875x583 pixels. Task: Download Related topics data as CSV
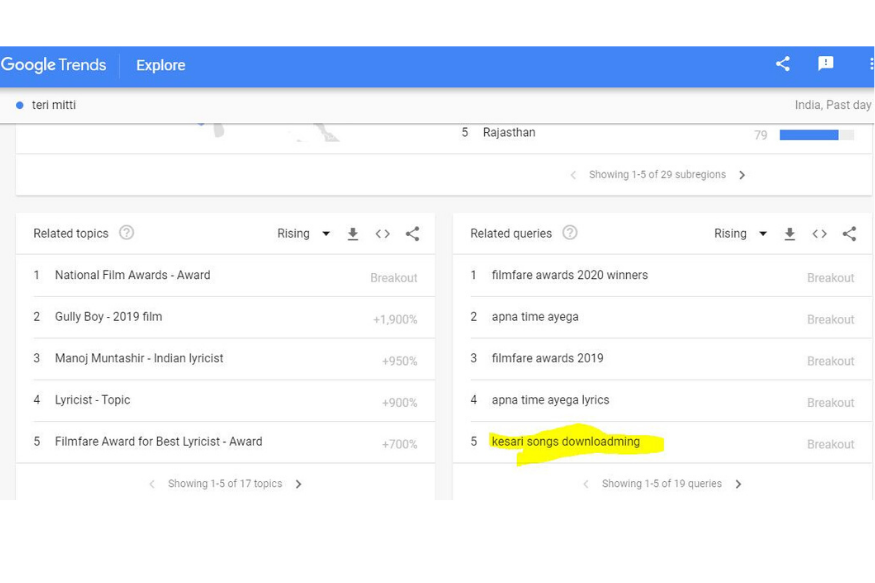click(353, 234)
